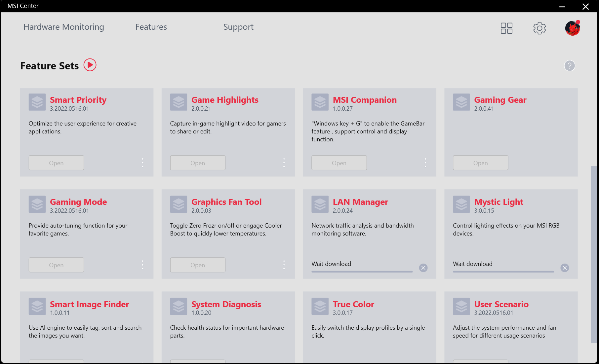Play the Feature Sets intro video
Screen dimensions: 599x364
tap(90, 65)
